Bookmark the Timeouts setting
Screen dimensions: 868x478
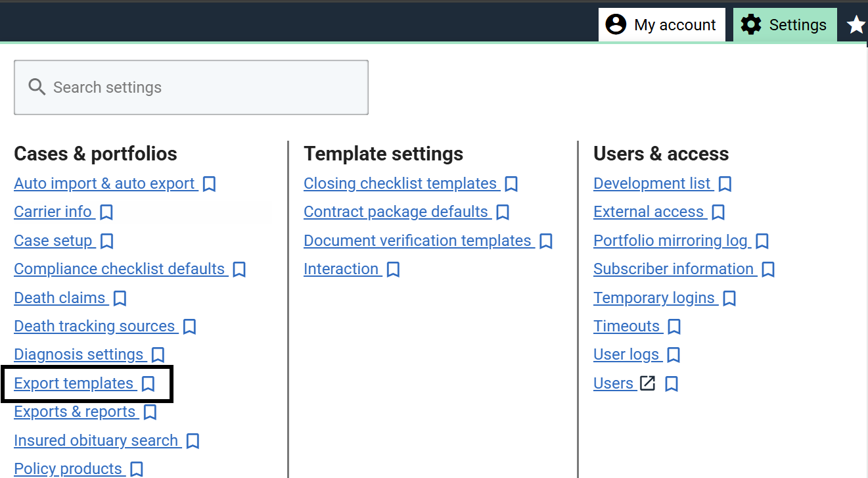click(674, 327)
